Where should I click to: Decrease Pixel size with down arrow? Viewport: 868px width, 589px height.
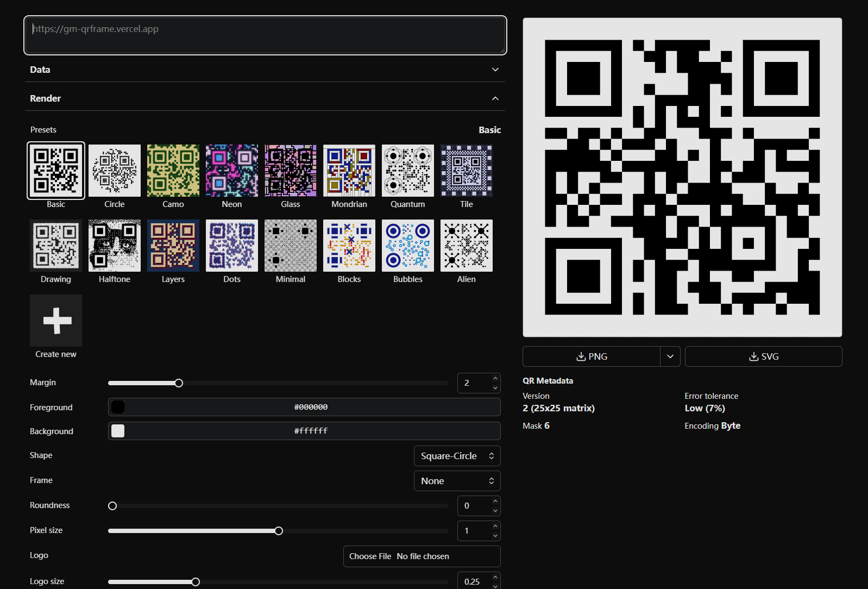point(495,536)
